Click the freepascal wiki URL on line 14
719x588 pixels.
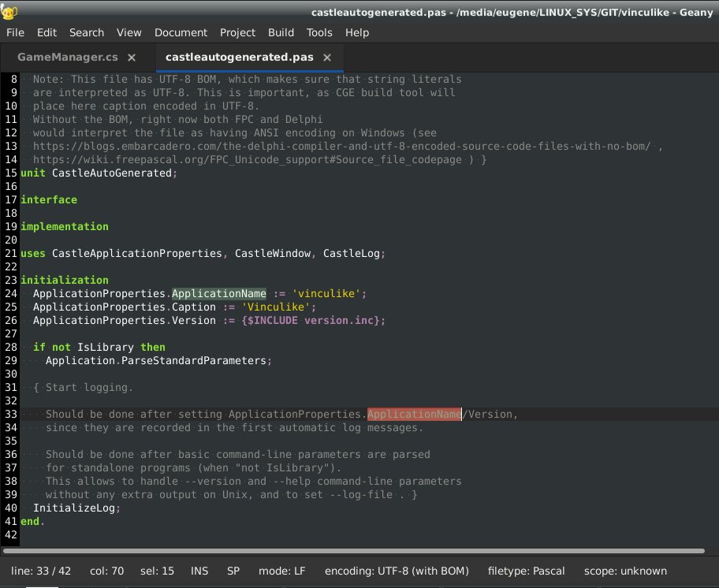pyautogui.click(x=248, y=159)
